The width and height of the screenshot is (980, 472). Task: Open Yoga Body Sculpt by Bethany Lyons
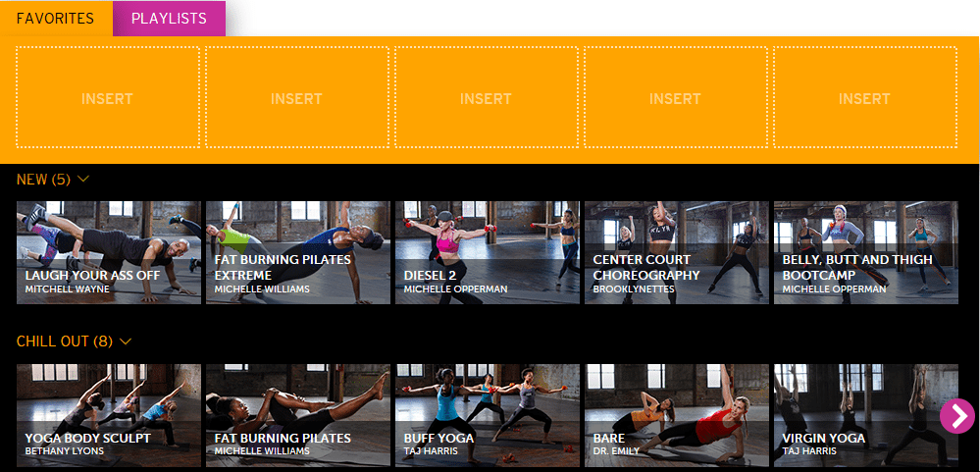pos(109,416)
